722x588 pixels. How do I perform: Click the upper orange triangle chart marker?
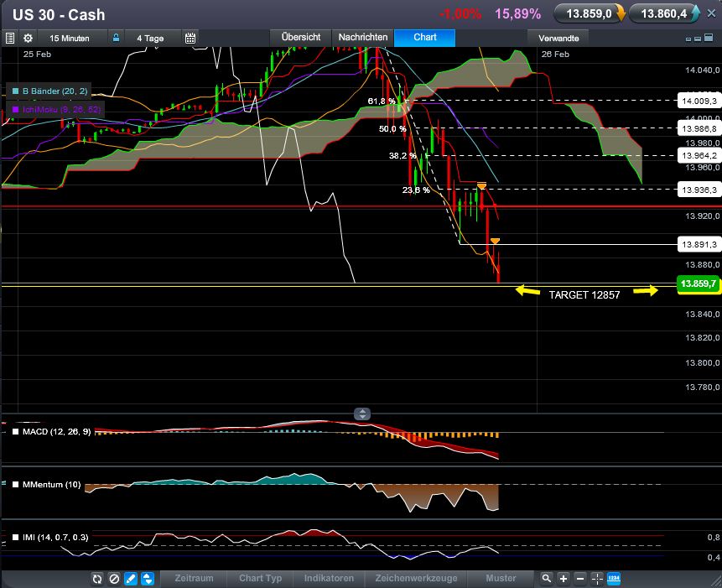[x=481, y=186]
